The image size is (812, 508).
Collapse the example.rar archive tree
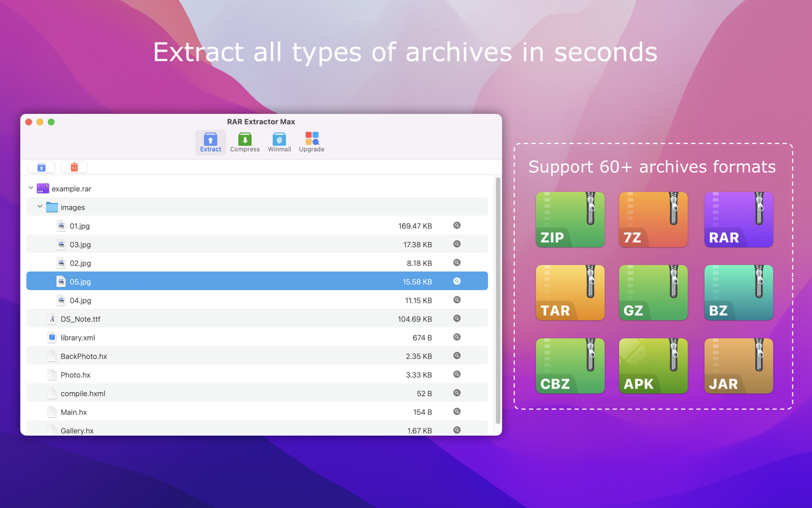31,188
